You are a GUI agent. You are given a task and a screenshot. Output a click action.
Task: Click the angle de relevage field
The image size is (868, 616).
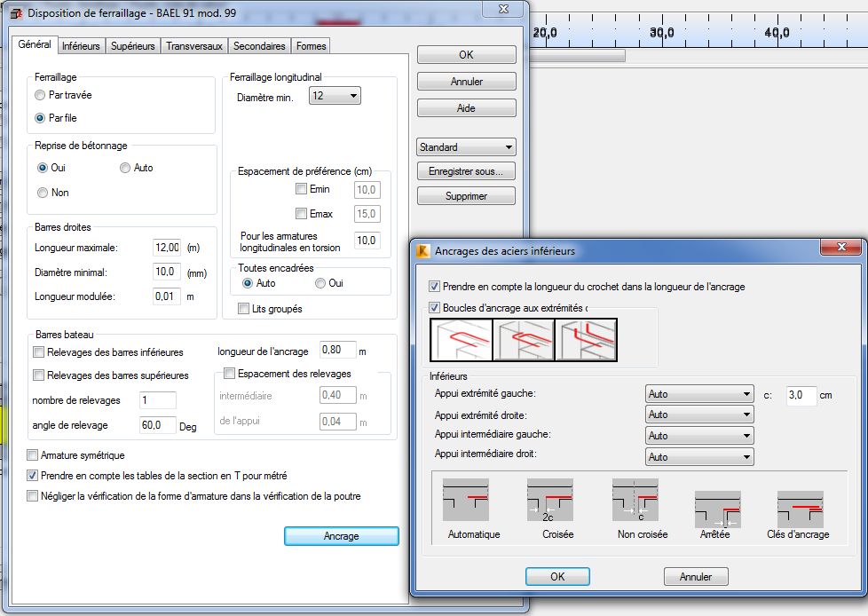point(158,425)
